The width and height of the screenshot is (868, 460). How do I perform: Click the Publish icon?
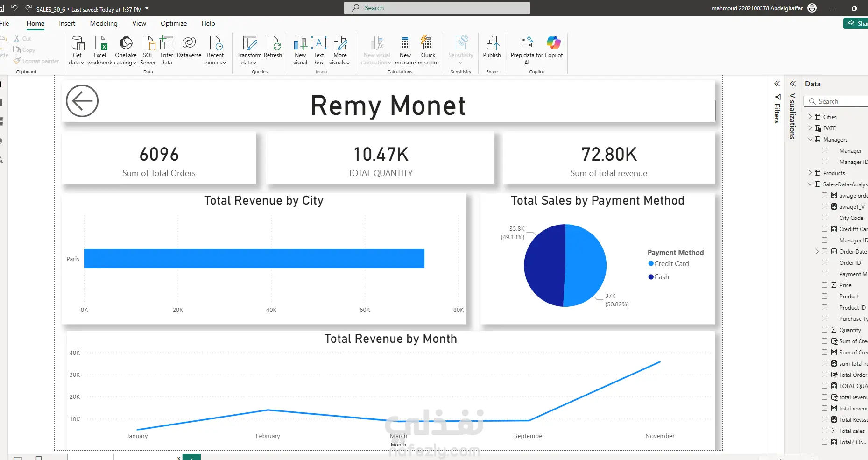point(492,43)
